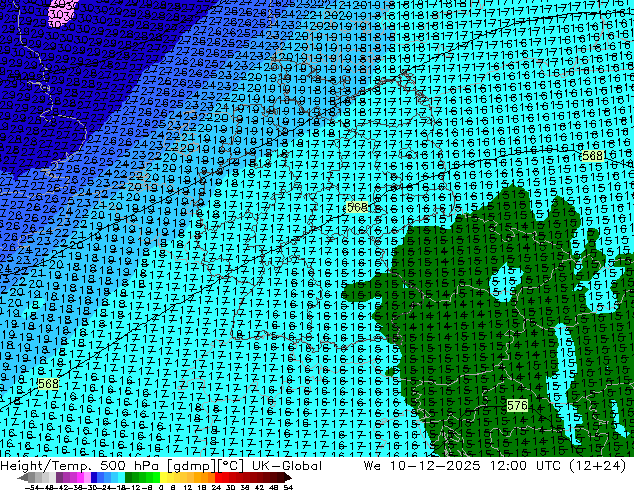Click the '[gdmp]' unit label
This screenshot has width=634, height=490.
(x=192, y=466)
